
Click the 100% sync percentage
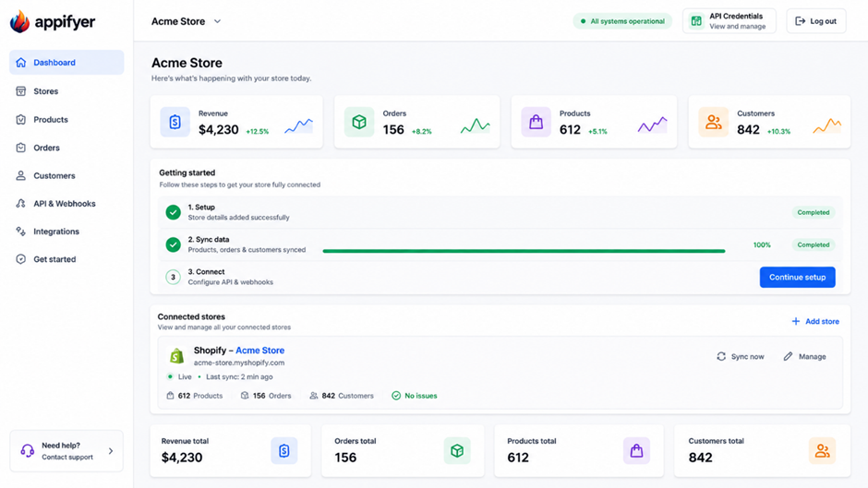point(762,244)
